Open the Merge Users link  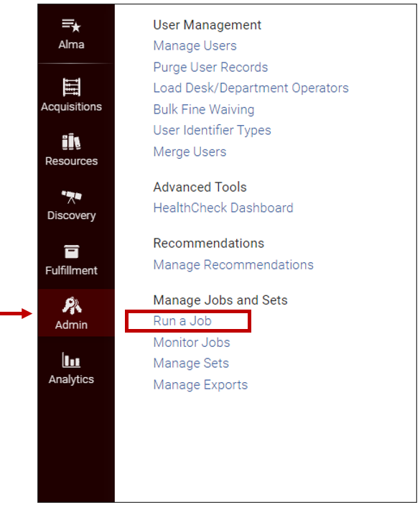coord(190,152)
